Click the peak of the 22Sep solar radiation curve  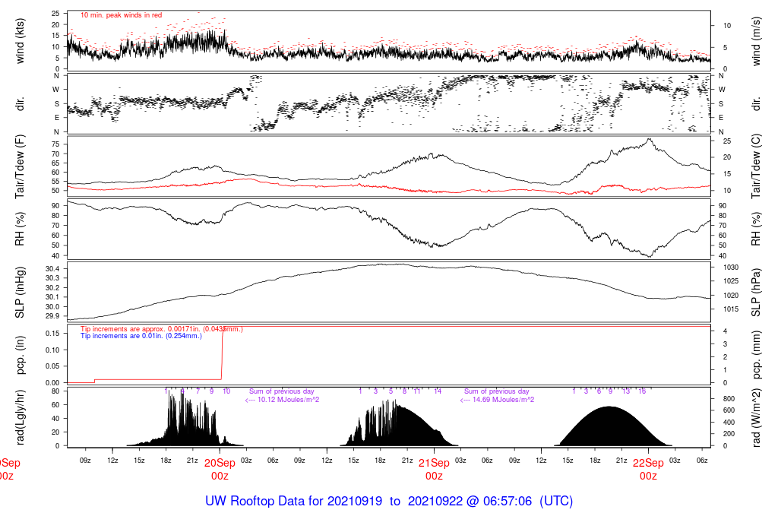tap(610, 407)
